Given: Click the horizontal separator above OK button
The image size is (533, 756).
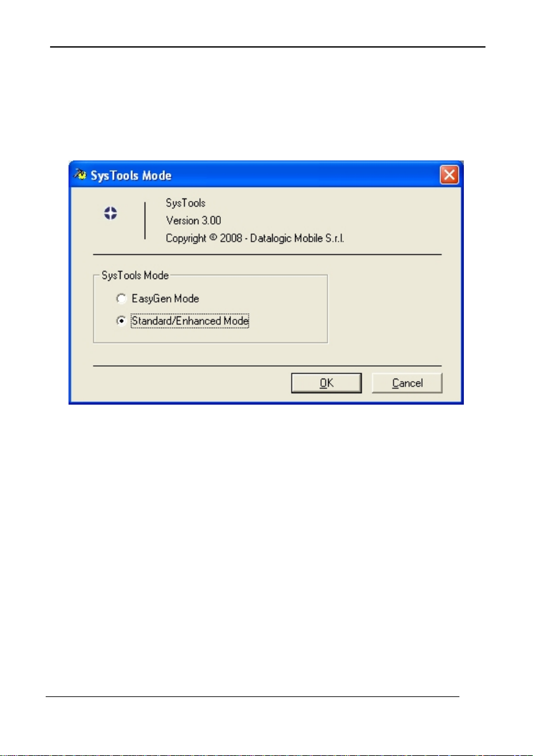Looking at the screenshot, I should pos(267,366).
